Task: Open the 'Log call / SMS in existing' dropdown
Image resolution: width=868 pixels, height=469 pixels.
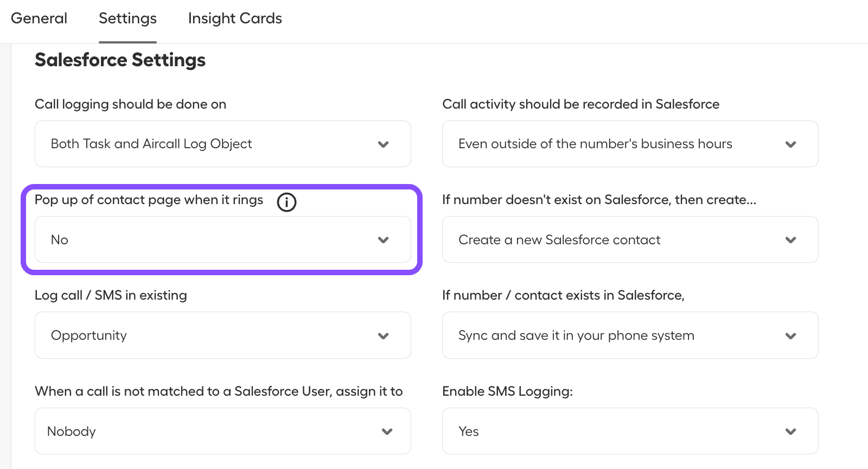Action: coord(222,335)
